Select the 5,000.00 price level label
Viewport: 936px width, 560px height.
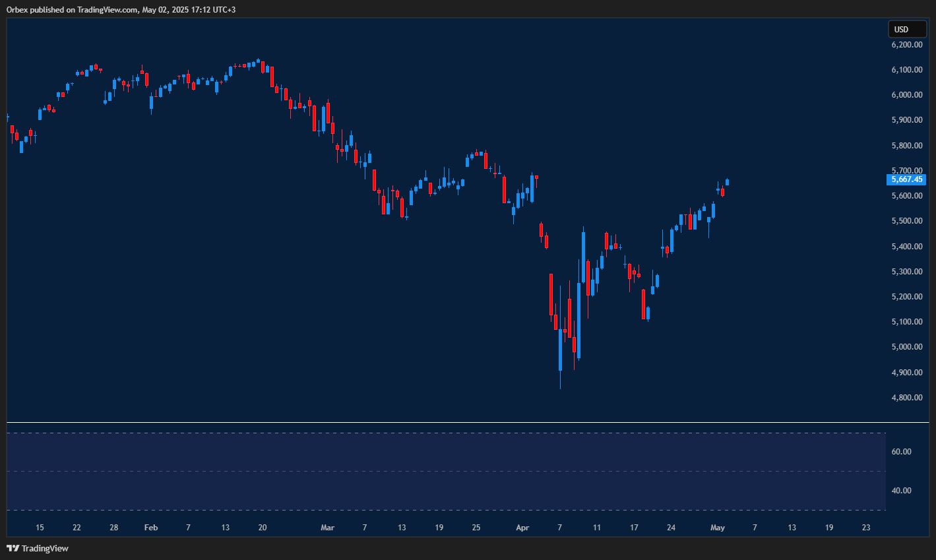(906, 347)
